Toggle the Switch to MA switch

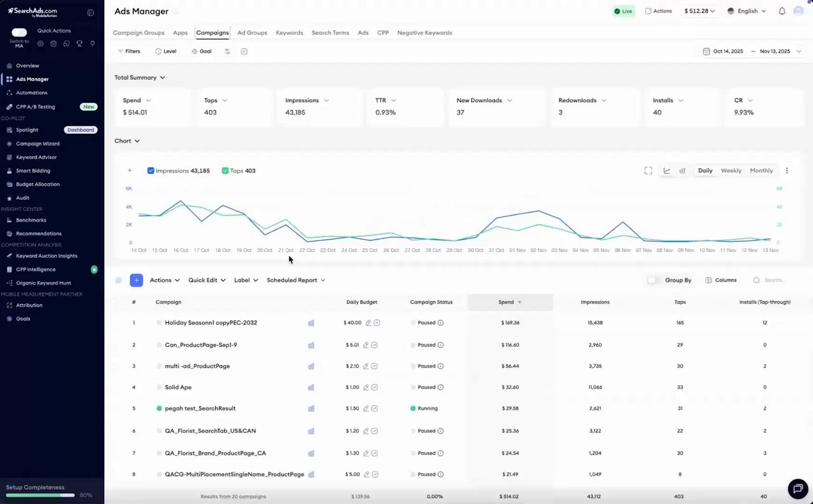[x=19, y=32]
